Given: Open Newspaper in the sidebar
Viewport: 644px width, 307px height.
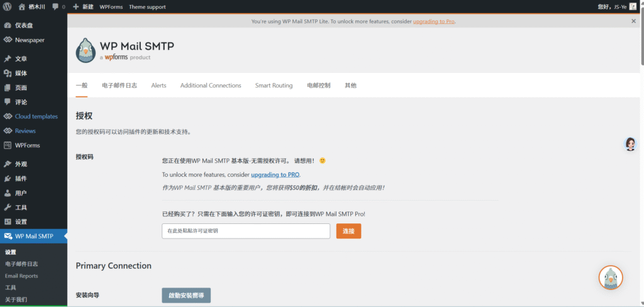Looking at the screenshot, I should pyautogui.click(x=30, y=40).
